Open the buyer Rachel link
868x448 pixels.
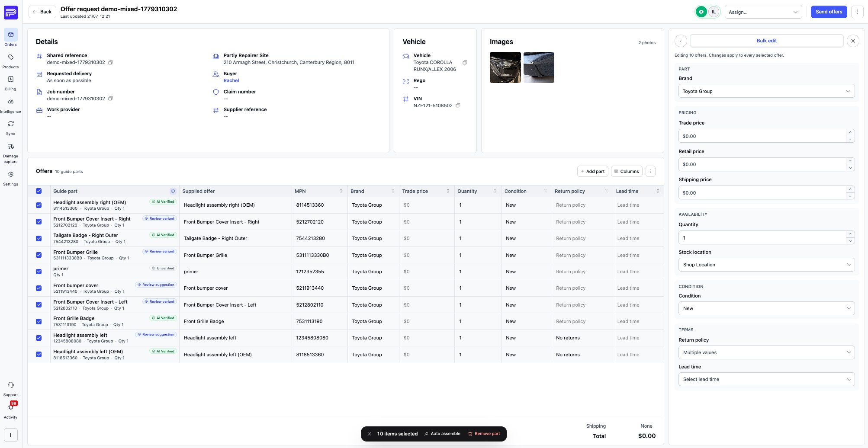(x=231, y=80)
